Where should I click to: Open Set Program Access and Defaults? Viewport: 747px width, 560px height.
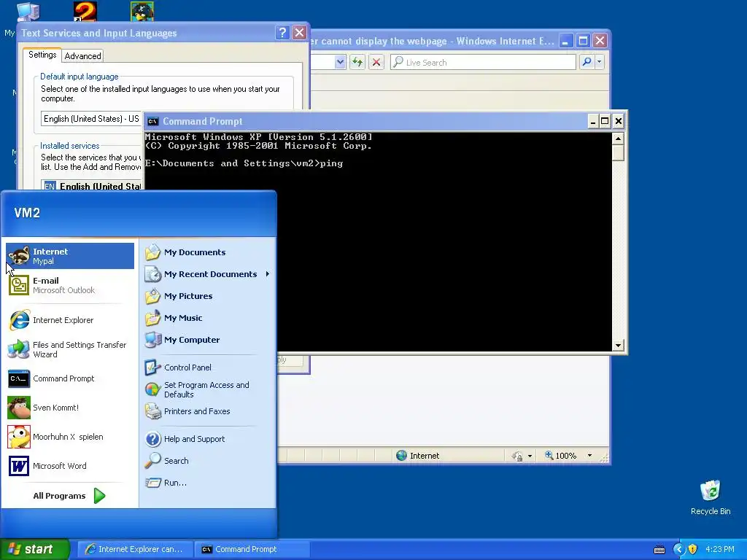pyautogui.click(x=207, y=389)
